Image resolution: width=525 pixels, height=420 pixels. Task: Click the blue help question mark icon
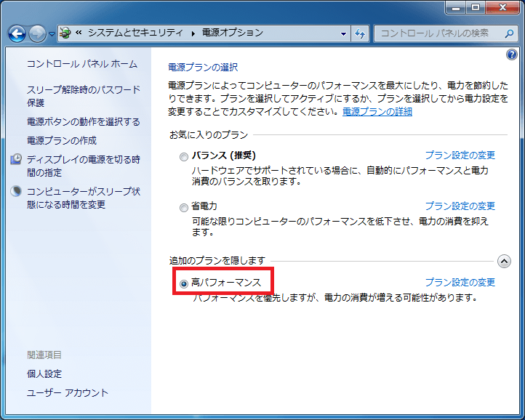click(x=510, y=54)
